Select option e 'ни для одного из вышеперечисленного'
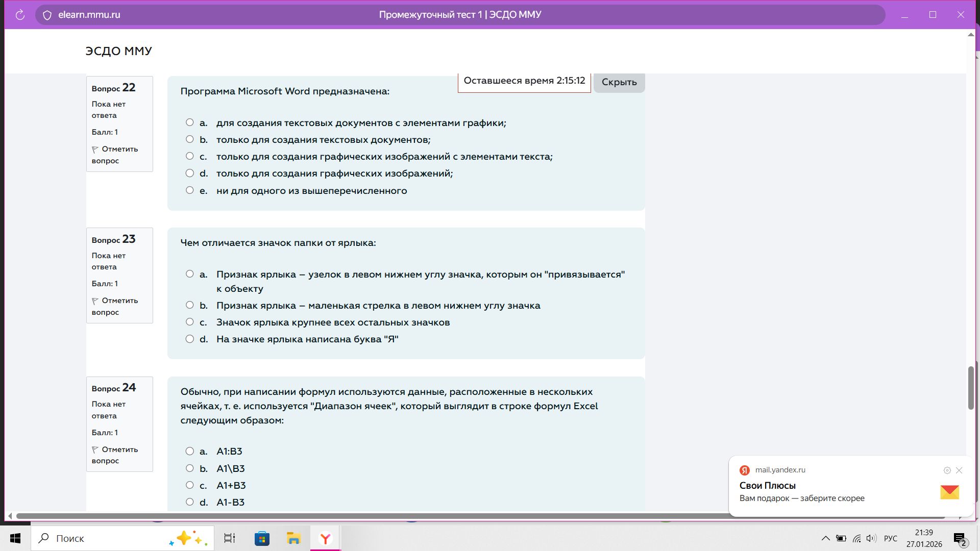This screenshot has height=551, width=980. point(190,190)
